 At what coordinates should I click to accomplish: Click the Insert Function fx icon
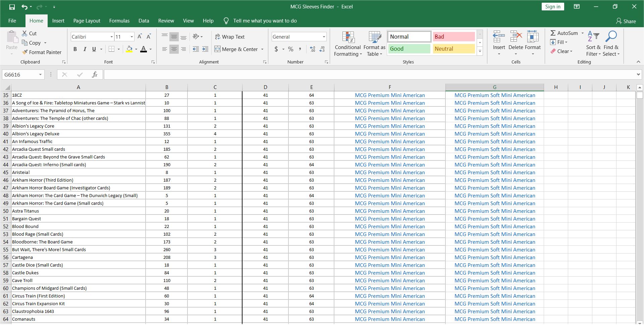[x=95, y=75]
